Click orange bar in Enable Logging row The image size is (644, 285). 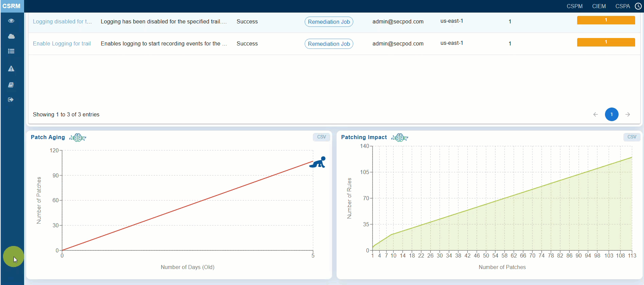pos(606,42)
